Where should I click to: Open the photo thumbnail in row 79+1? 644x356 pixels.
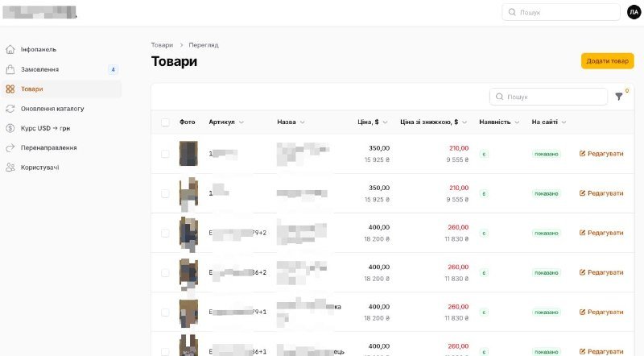tap(188, 313)
